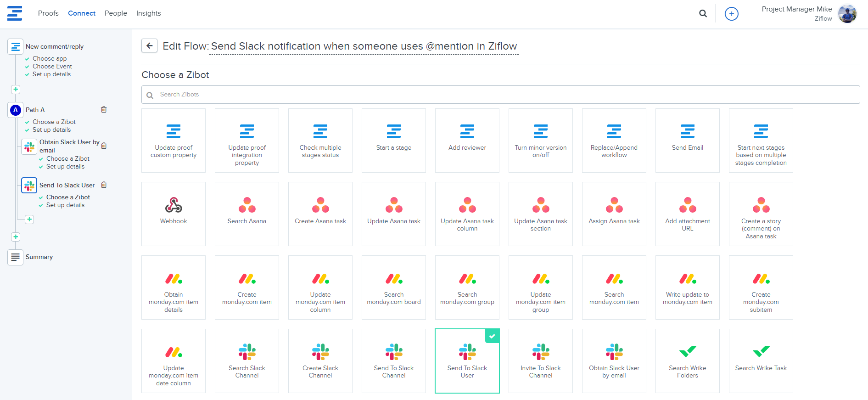Open the Summary step in sidebar
The width and height of the screenshot is (868, 400).
39,257
